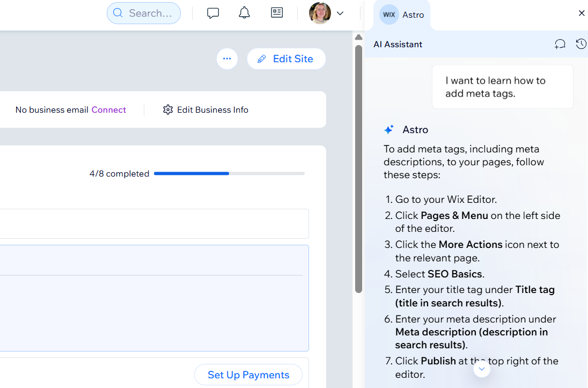Viewport: 588px width, 388px height.
Task: Open the feedback chat icon in AI Assistant header
Action: point(560,44)
